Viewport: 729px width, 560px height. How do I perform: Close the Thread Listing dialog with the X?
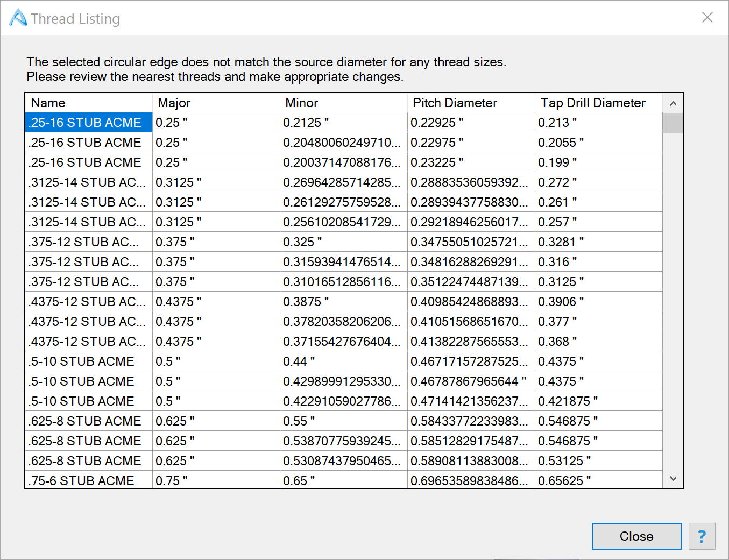click(707, 17)
